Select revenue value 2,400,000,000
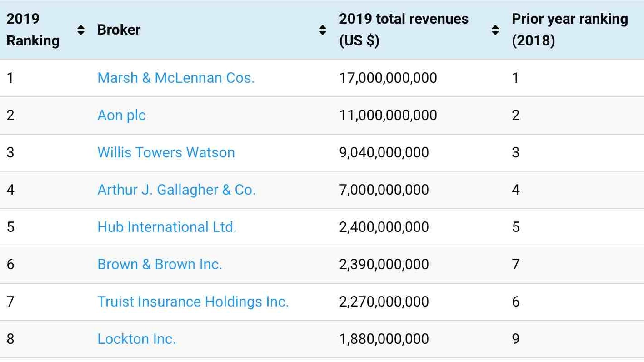Screen dimensions: 644x362 384,227
